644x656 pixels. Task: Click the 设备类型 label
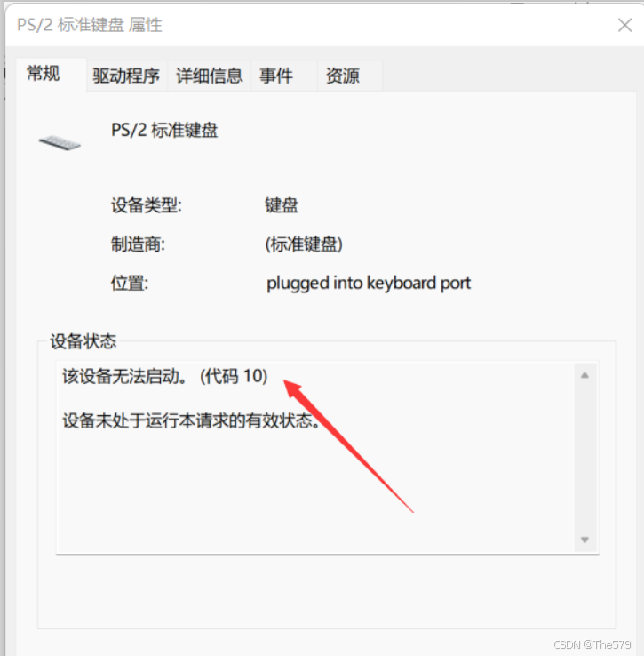(x=147, y=205)
